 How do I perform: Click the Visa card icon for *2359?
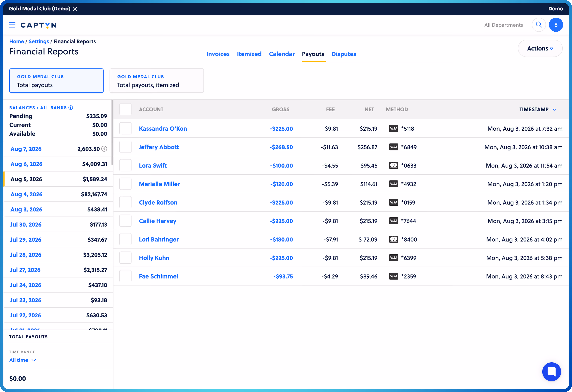pos(393,276)
